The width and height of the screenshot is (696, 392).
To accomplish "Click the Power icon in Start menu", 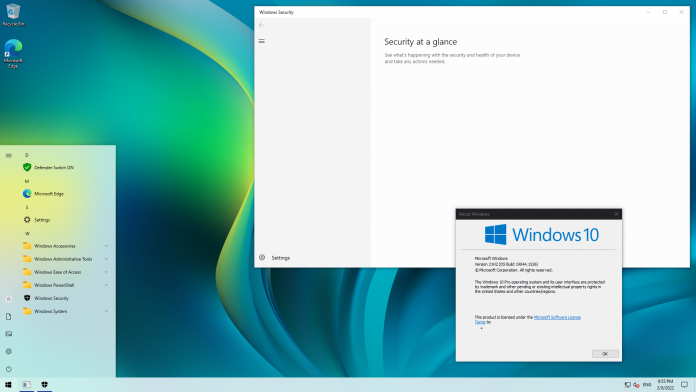I will (x=8, y=369).
